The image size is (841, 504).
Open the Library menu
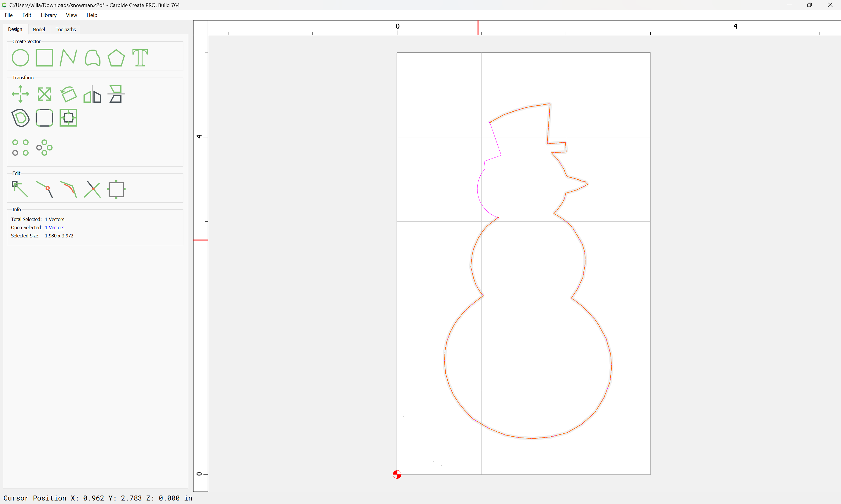point(48,15)
